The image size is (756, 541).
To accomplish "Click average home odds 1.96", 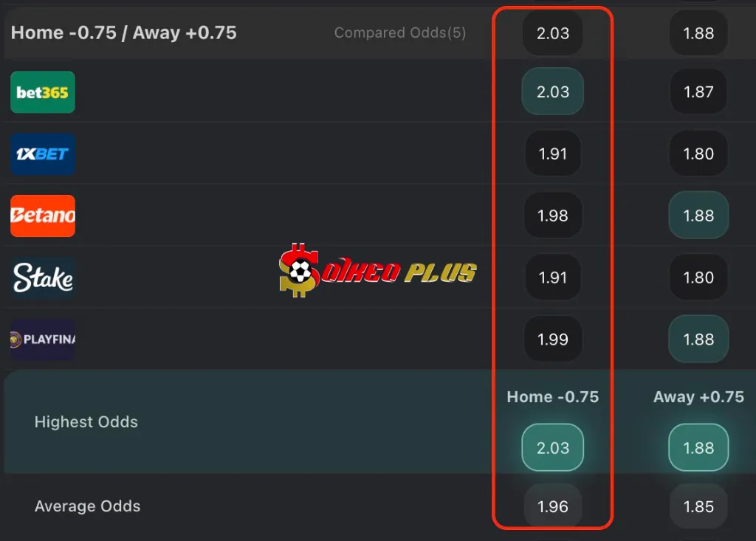I will click(552, 506).
